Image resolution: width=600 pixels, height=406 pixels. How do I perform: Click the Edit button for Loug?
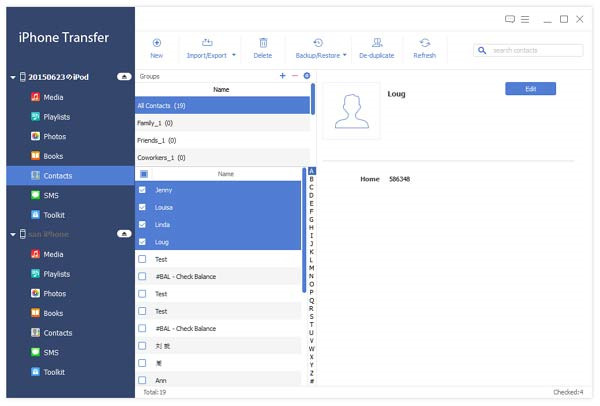point(530,89)
